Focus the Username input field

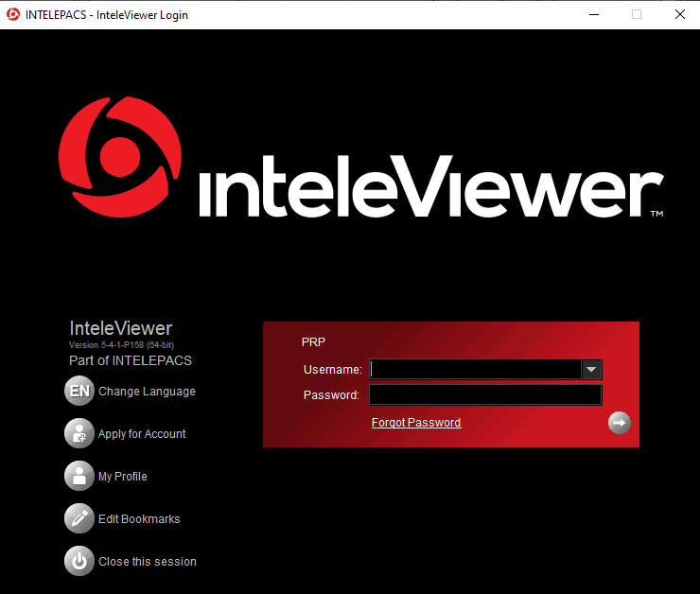(x=476, y=370)
